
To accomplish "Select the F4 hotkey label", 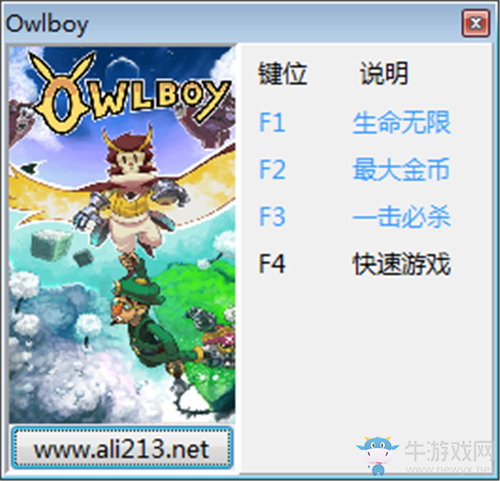I will point(272,264).
